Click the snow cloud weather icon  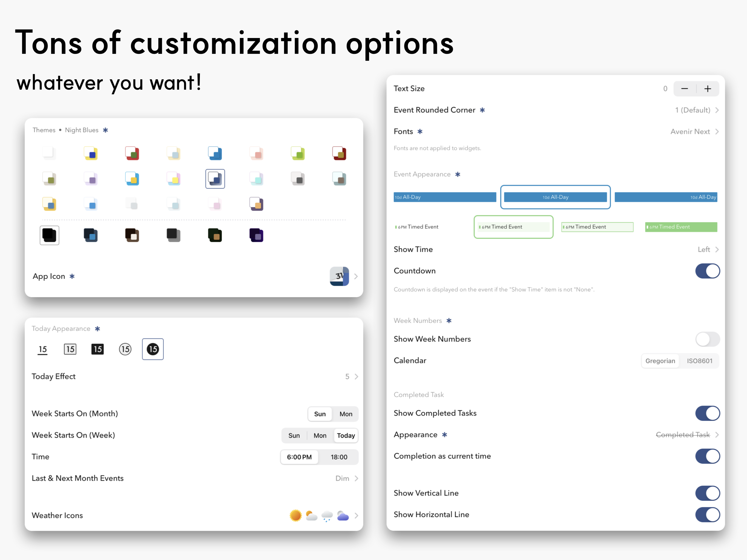327,516
